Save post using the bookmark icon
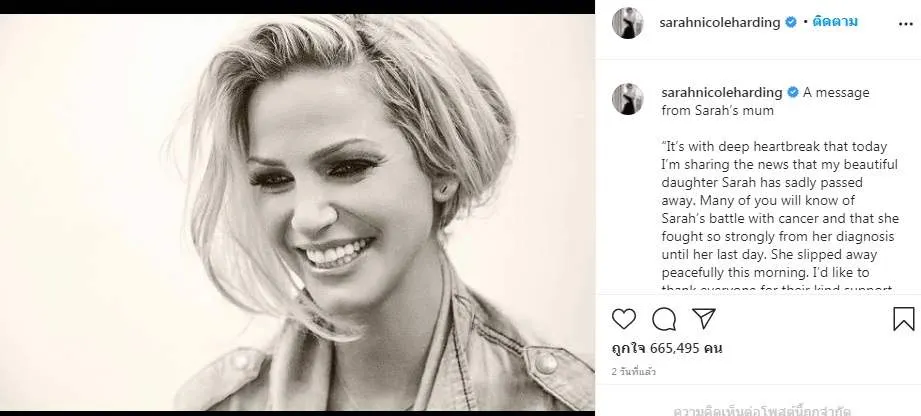This screenshot has height=416, width=921. [x=903, y=319]
